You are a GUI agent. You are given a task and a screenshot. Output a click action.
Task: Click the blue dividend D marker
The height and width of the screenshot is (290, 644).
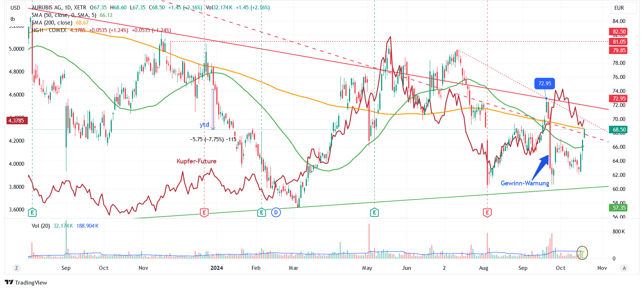276,213
